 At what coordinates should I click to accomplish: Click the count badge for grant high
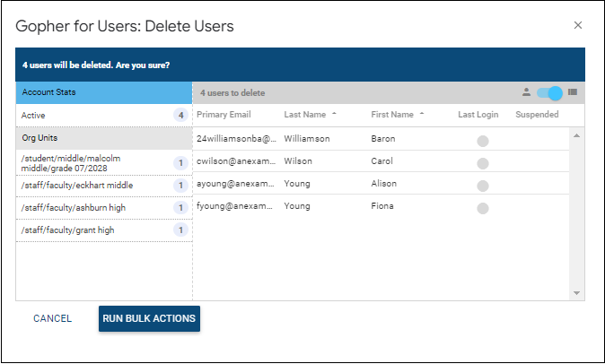(x=180, y=230)
